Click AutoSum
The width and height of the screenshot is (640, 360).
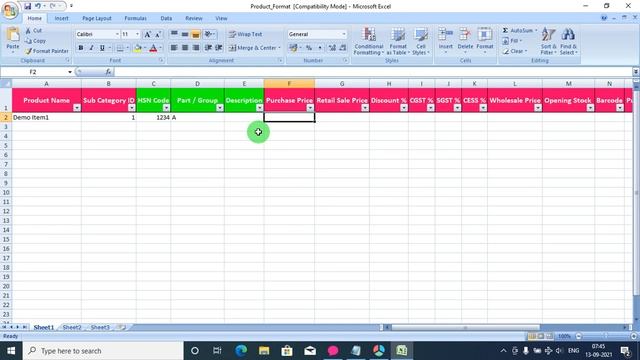(x=518, y=31)
